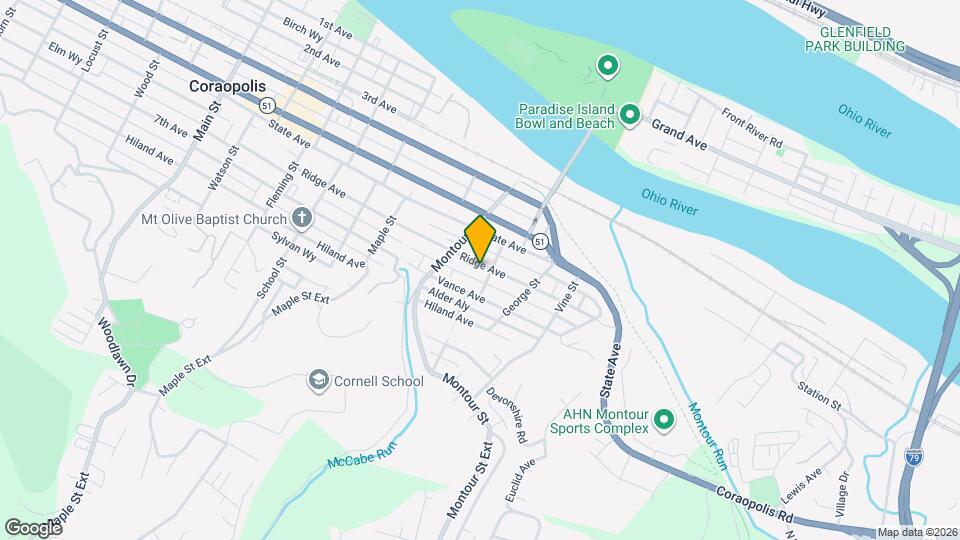Click the Glenfield Park Building label
The height and width of the screenshot is (540, 960).
point(855,39)
